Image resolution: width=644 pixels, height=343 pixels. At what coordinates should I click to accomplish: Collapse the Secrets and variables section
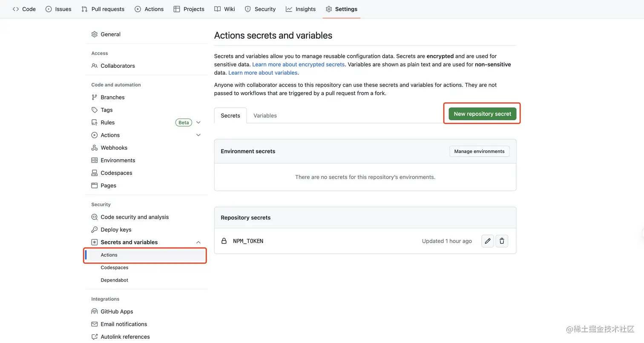(x=198, y=242)
